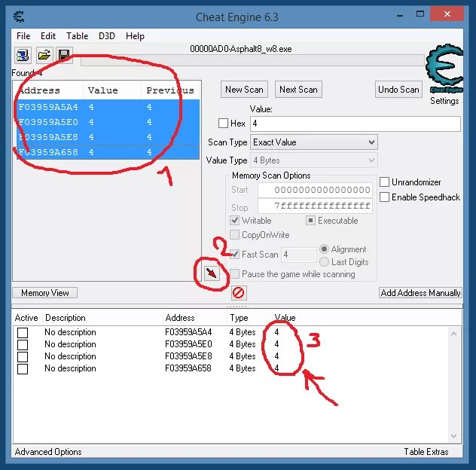Screen dimensions: 476x470
Task: Click the Undo Scan button
Action: tap(398, 90)
